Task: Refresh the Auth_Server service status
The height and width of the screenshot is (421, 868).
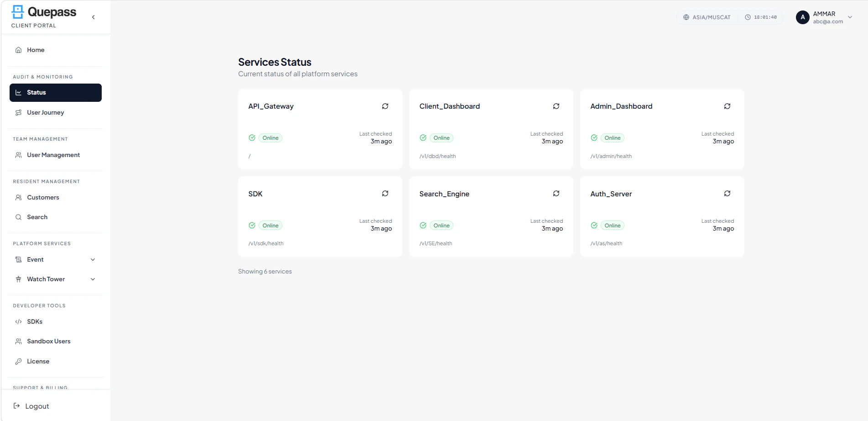Action: click(727, 194)
